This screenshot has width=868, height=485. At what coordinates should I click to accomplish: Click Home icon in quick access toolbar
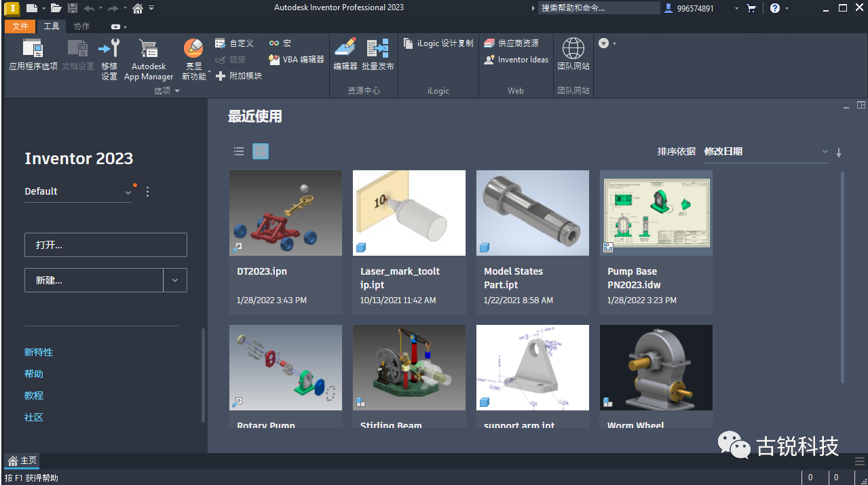[138, 8]
